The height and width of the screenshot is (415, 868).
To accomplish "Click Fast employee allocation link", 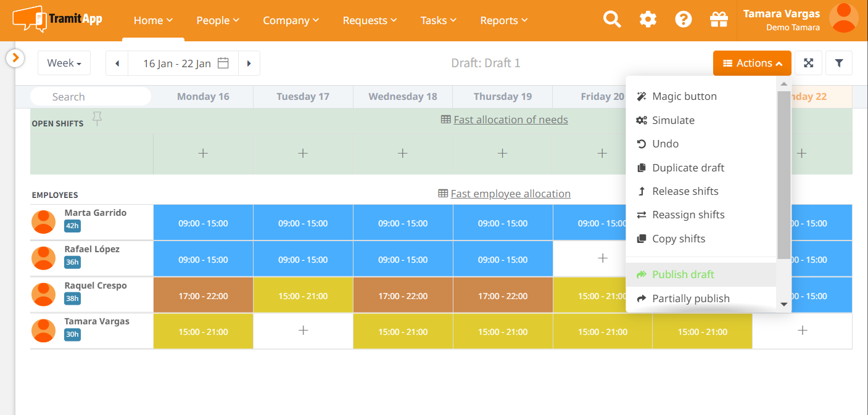I will click(510, 194).
